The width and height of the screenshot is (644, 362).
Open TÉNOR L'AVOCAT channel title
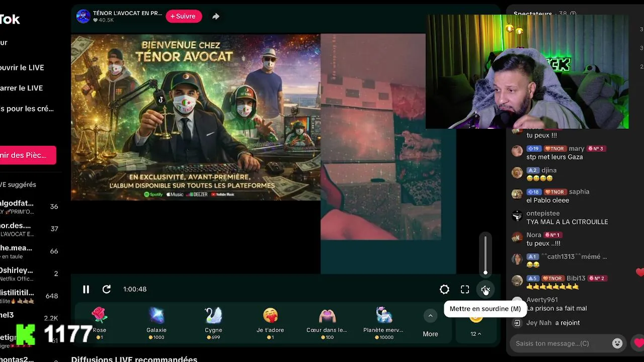tap(127, 13)
